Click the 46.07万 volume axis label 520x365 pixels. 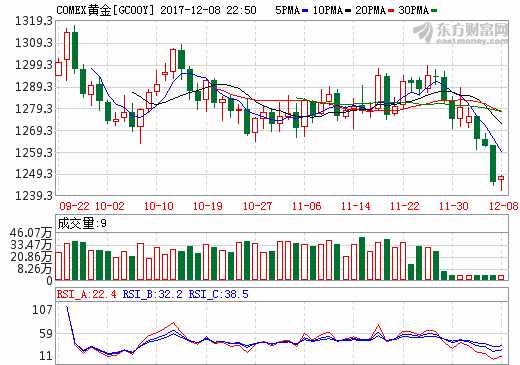(x=31, y=233)
